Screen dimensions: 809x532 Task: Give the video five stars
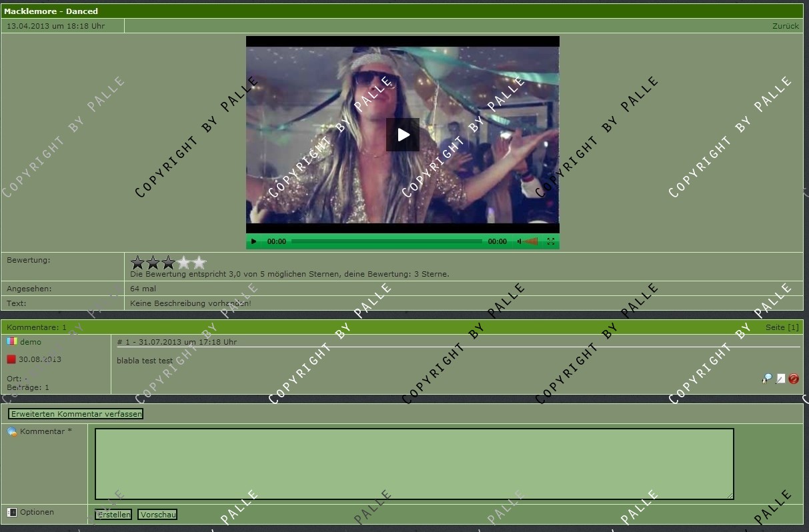tap(199, 263)
